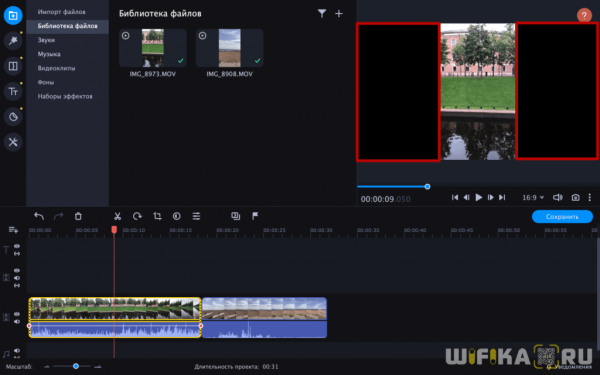
Task: Click the timeline vertical scrollbar
Action: pos(598,293)
